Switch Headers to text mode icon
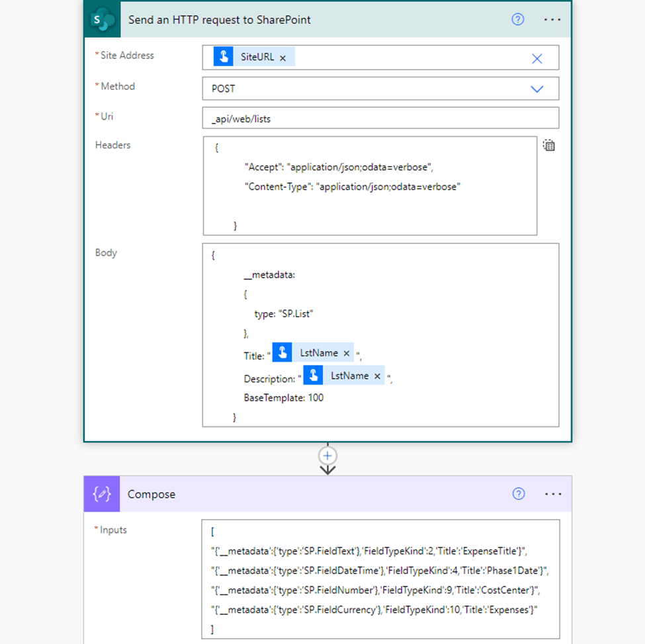 coord(548,145)
